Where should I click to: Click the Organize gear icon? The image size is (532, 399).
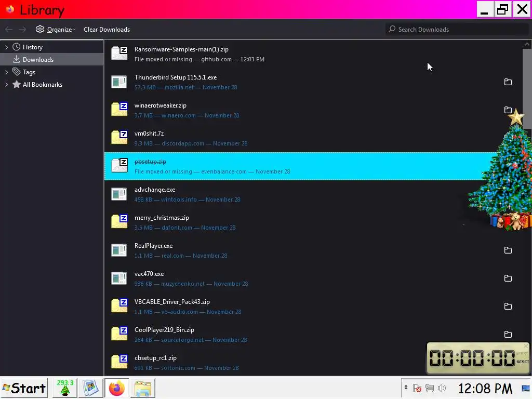click(40, 29)
